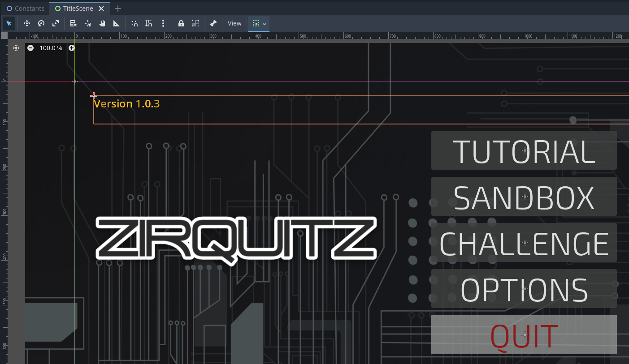This screenshot has width=629, height=364.
Task: Select the change pivot tool
Action: pos(88,23)
